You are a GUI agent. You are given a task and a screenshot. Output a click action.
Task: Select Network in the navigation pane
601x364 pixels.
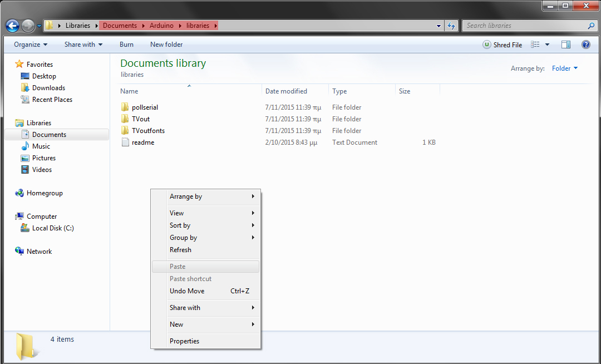click(x=39, y=252)
